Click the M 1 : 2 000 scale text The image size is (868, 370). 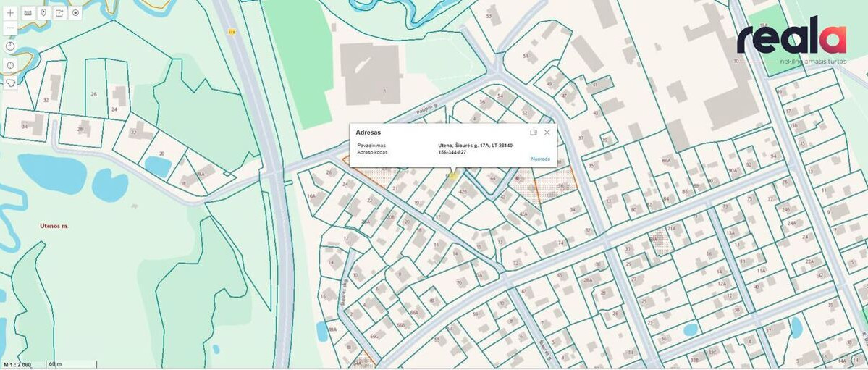tap(17, 365)
